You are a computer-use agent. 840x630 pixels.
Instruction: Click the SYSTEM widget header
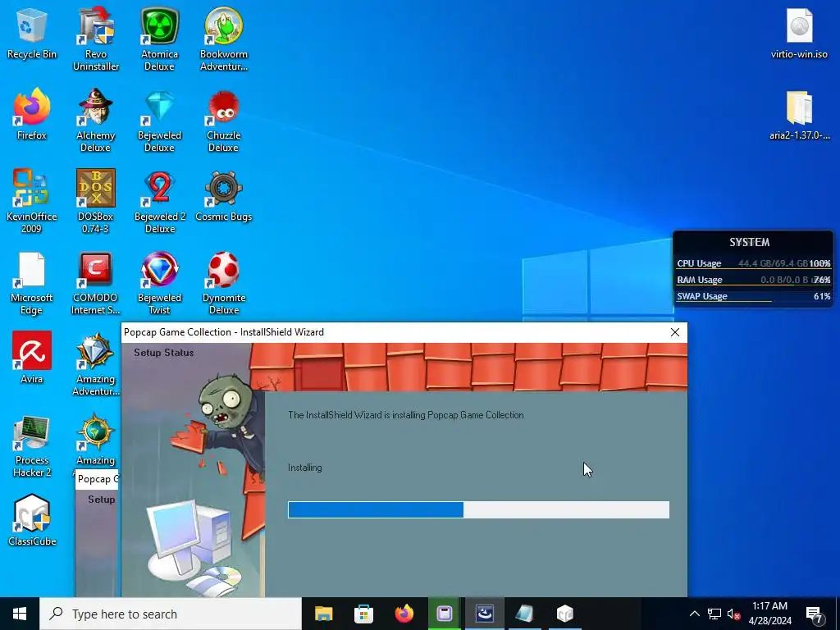[x=750, y=242]
